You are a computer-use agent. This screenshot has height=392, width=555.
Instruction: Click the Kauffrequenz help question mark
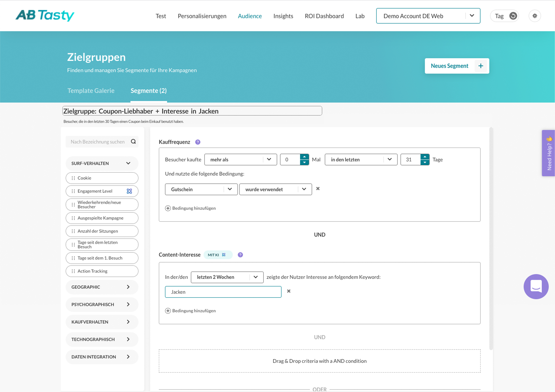click(197, 142)
